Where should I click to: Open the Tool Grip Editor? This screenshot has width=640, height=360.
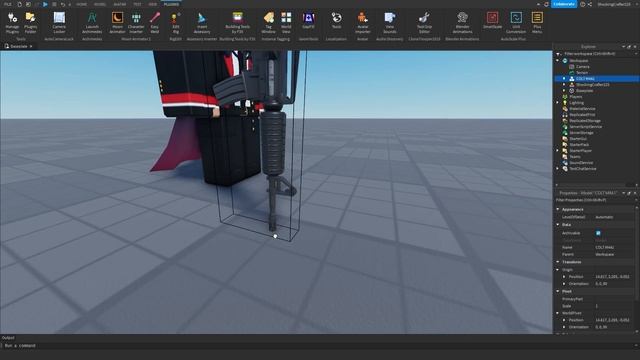pos(424,23)
